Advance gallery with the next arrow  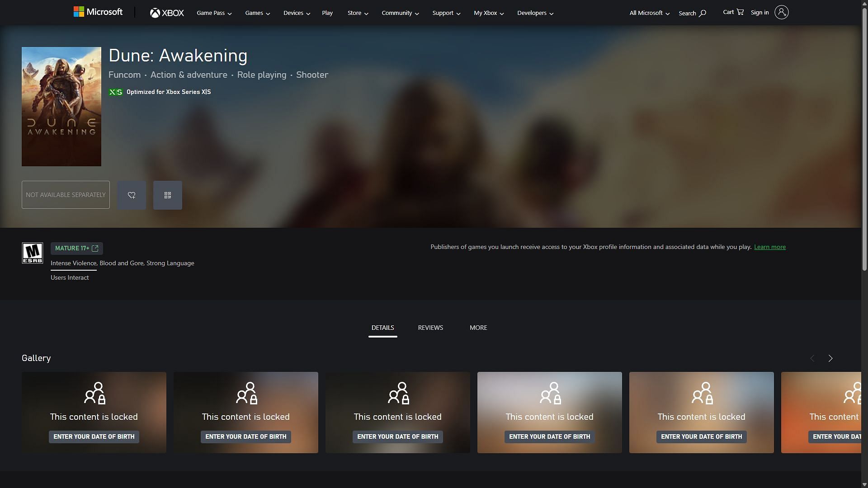click(x=830, y=358)
